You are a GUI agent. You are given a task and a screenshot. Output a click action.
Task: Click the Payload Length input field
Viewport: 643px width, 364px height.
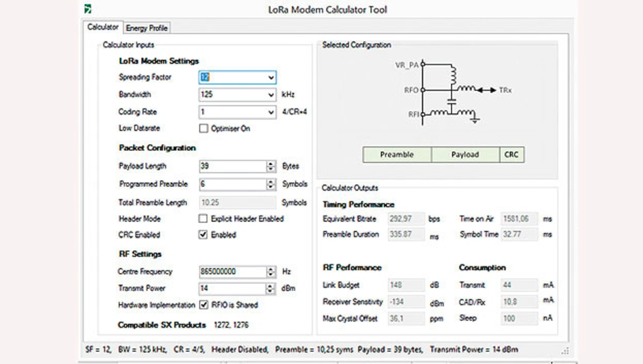(232, 167)
